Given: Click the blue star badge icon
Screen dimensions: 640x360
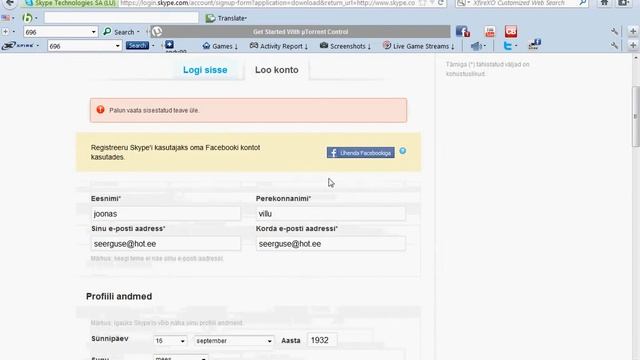Looking at the screenshot, I should pos(169,44).
